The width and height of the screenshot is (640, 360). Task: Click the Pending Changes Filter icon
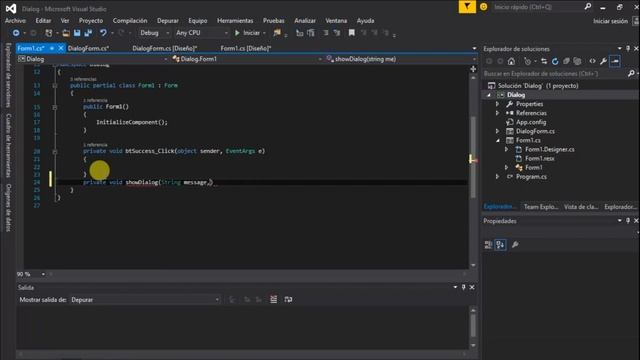(527, 62)
